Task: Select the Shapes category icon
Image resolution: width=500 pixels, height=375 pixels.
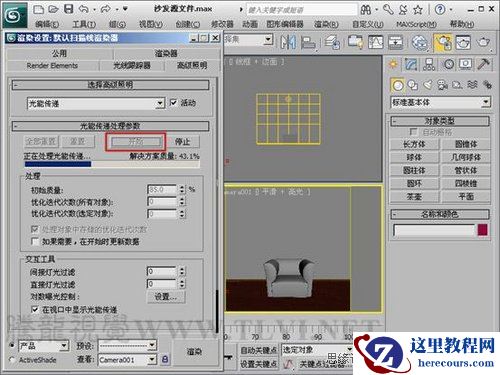Action: 413,85
